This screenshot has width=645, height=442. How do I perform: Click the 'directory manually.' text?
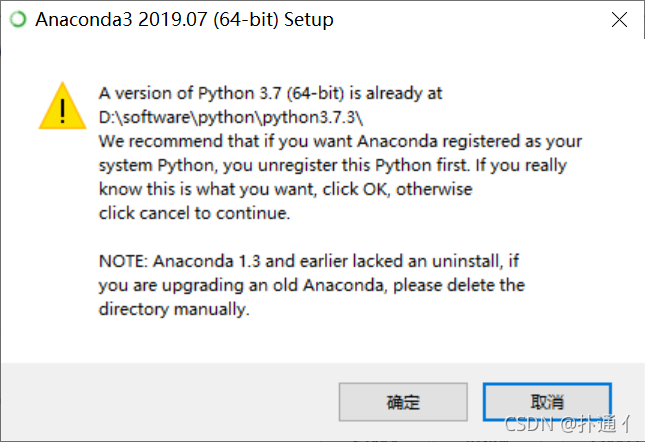tap(174, 309)
